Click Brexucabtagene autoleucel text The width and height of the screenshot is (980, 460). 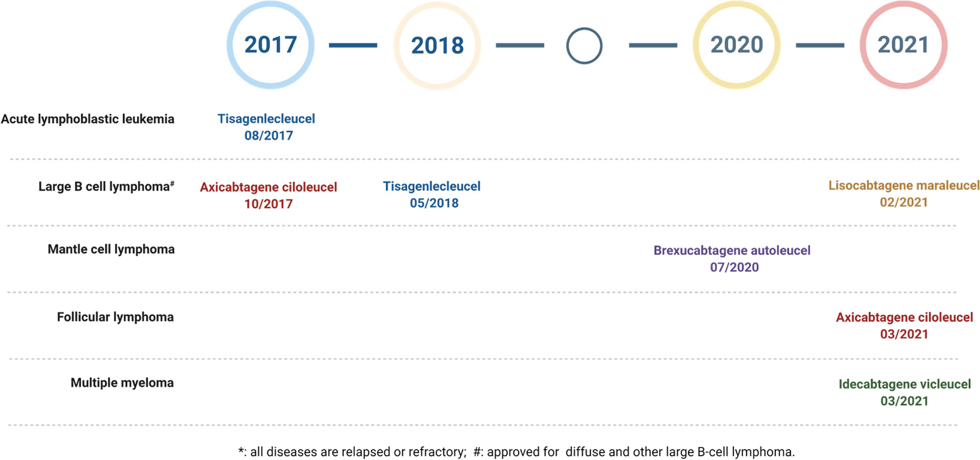click(732, 251)
